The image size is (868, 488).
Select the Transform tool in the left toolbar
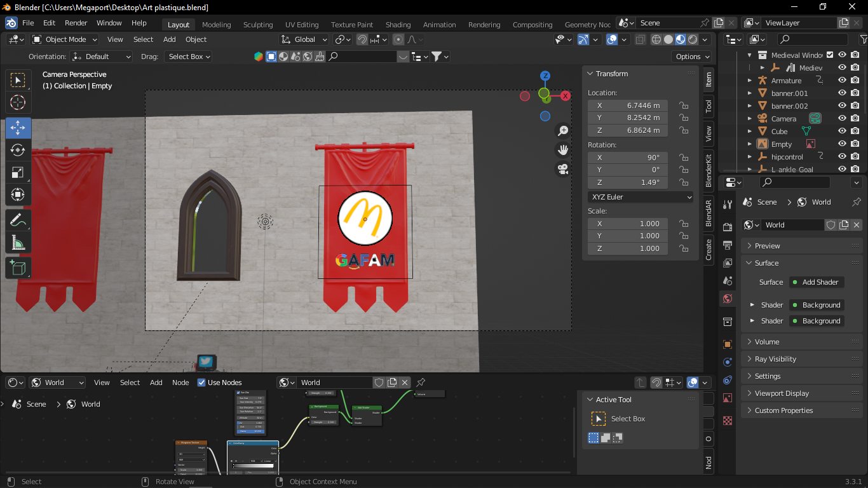tap(18, 194)
